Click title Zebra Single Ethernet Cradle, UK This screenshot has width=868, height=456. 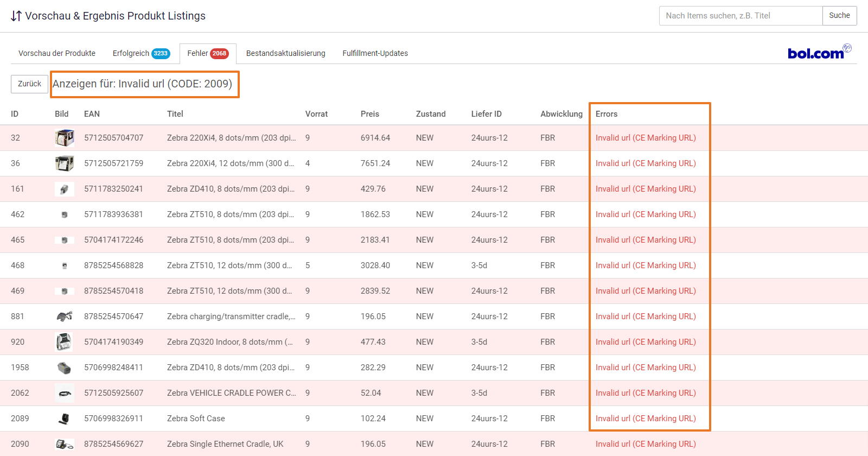click(225, 444)
